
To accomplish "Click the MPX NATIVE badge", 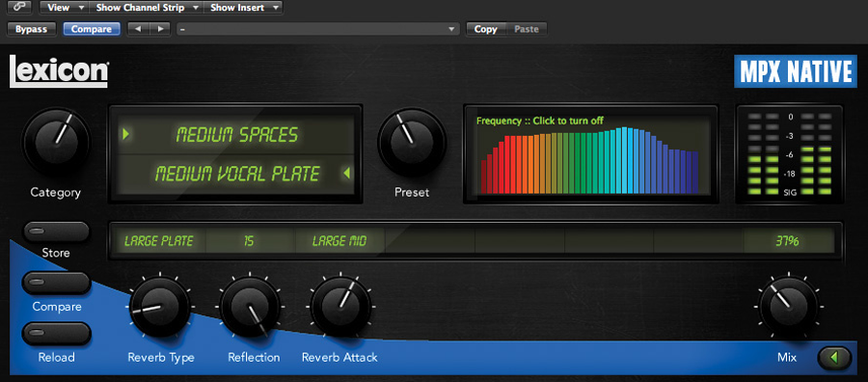I will click(x=795, y=71).
